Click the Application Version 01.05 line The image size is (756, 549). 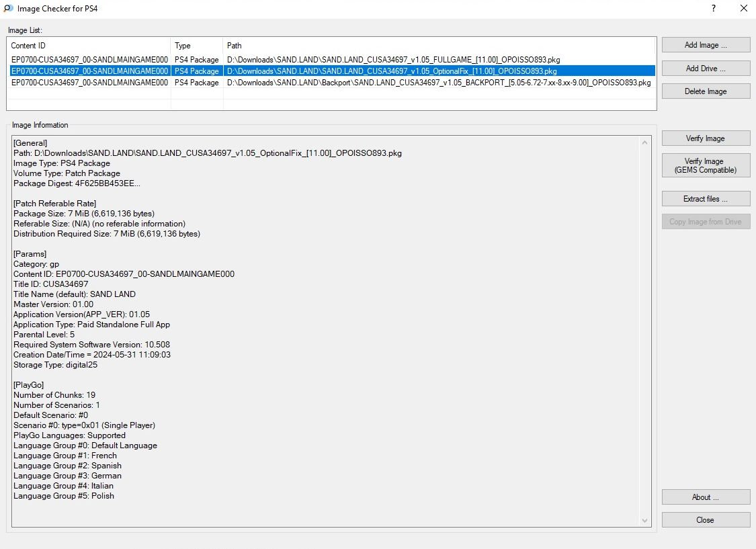coord(81,314)
